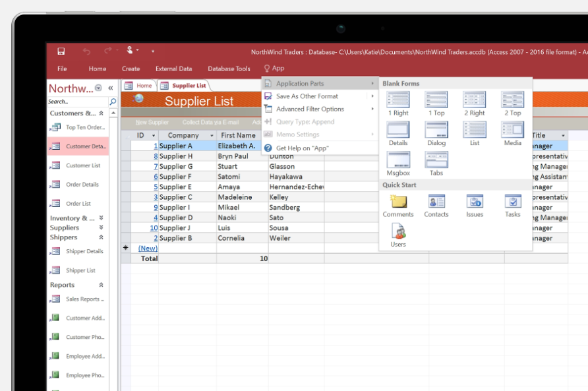Expand the Suppliers group

point(101,227)
